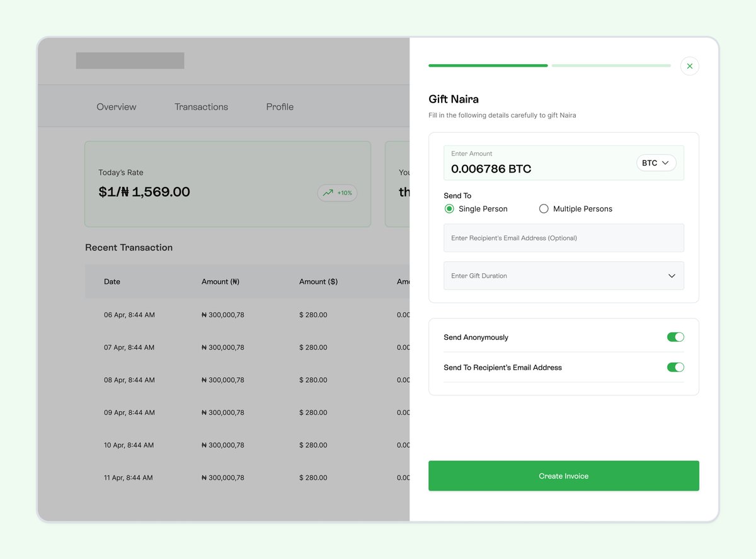Image resolution: width=756 pixels, height=559 pixels.
Task: Click the Today's Rate card
Action: point(228,184)
